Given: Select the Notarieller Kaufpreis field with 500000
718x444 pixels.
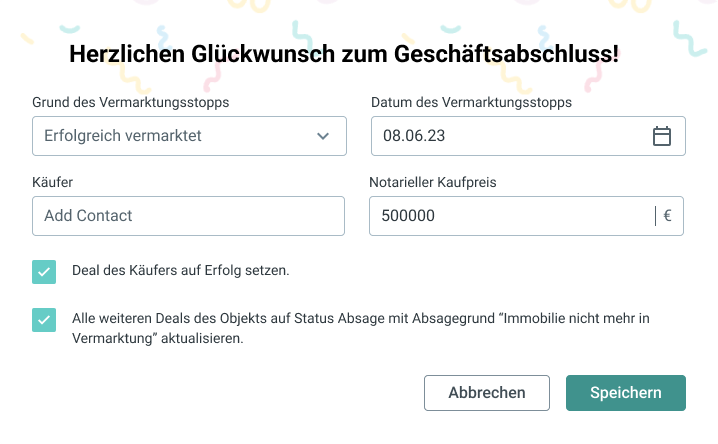Looking at the screenshot, I should 526,216.
